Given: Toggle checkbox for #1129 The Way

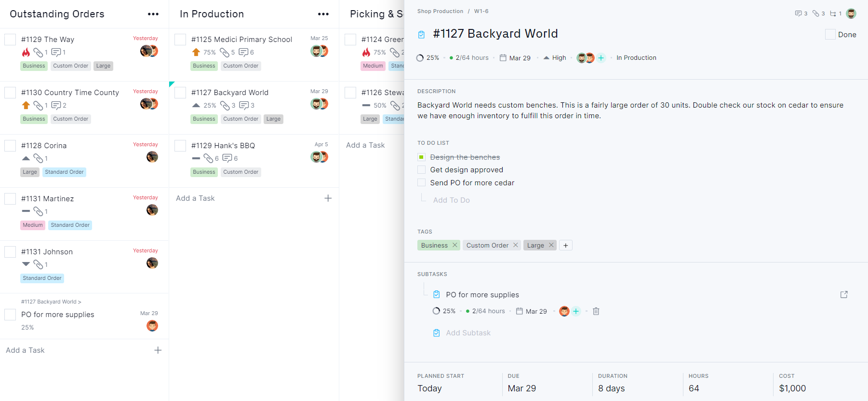Looking at the screenshot, I should pyautogui.click(x=10, y=40).
